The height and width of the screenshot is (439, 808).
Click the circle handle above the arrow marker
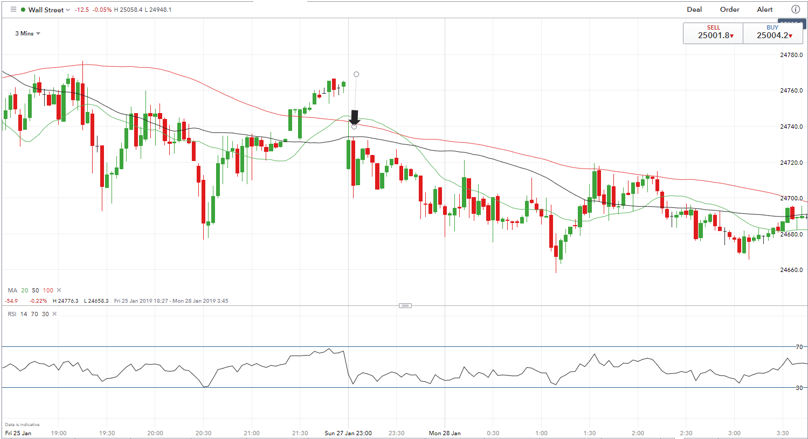click(x=356, y=74)
